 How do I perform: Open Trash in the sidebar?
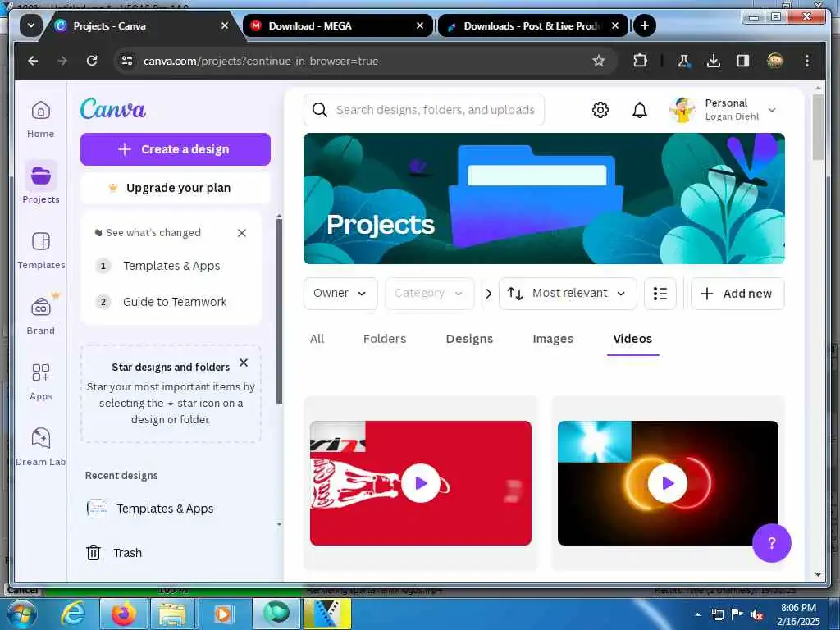click(114, 552)
